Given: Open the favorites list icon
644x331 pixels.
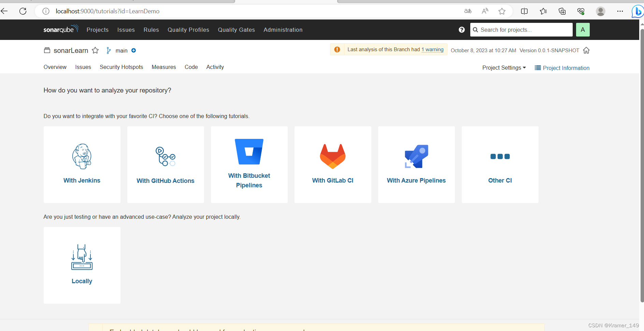Looking at the screenshot, I should click(x=543, y=11).
